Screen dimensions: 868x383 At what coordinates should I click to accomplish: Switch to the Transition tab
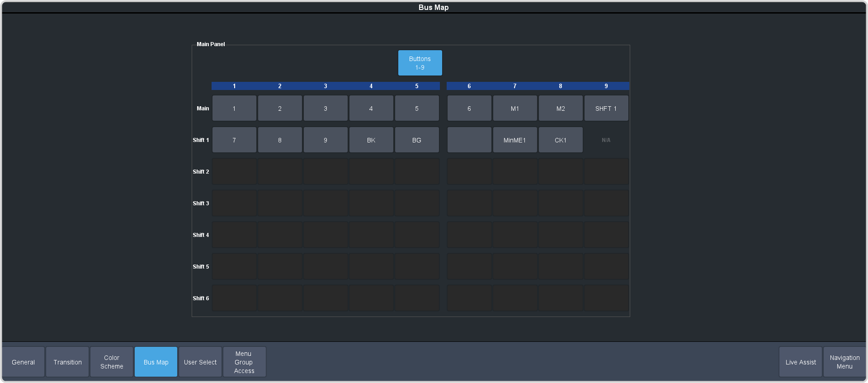pyautogui.click(x=67, y=362)
